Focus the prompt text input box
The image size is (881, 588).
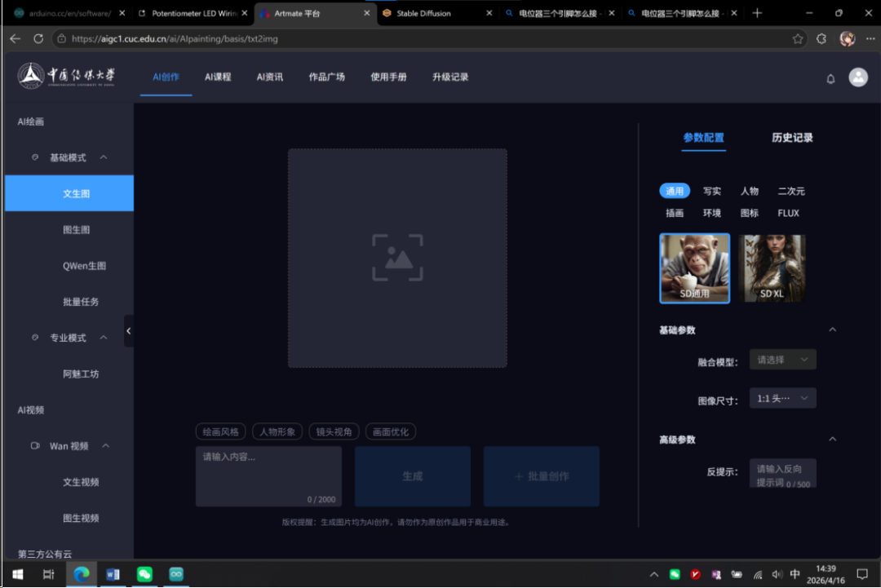pos(268,476)
